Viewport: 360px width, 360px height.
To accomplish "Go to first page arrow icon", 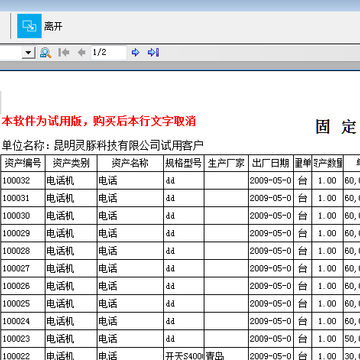I will point(63,52).
